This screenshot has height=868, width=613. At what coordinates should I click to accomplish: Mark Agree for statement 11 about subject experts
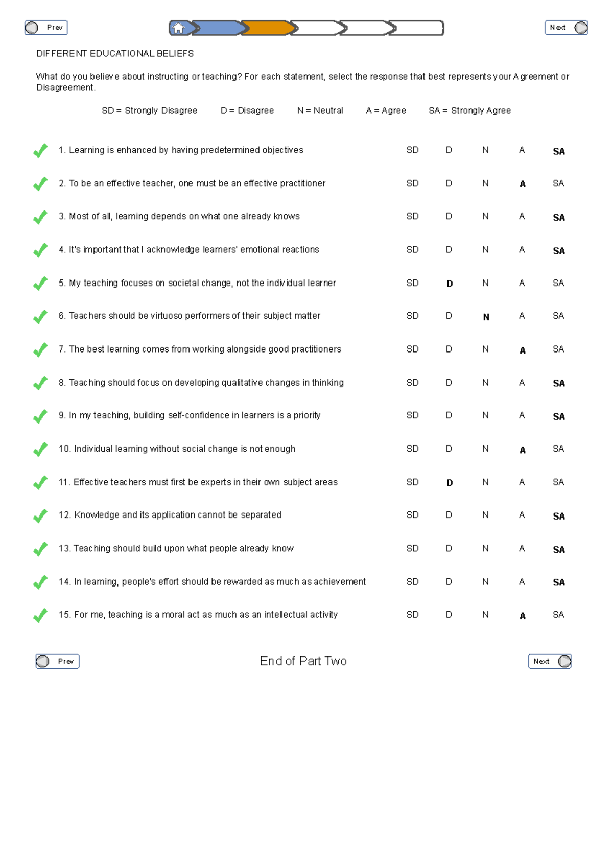point(522,482)
